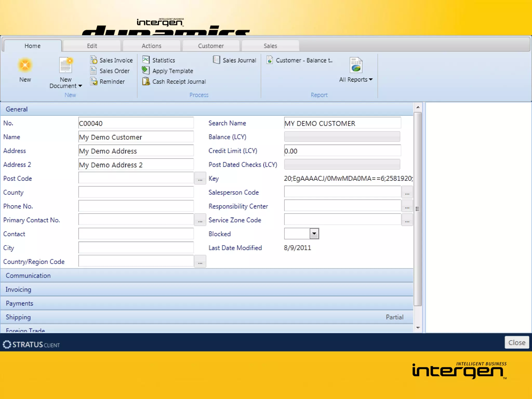Click the Last Date Modified value 8/9/2011
Image resolution: width=532 pixels, height=399 pixels.
(x=297, y=248)
